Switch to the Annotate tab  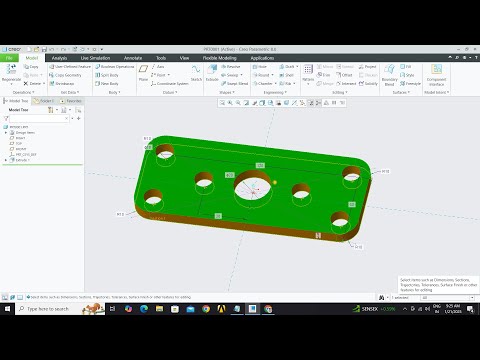pos(133,58)
